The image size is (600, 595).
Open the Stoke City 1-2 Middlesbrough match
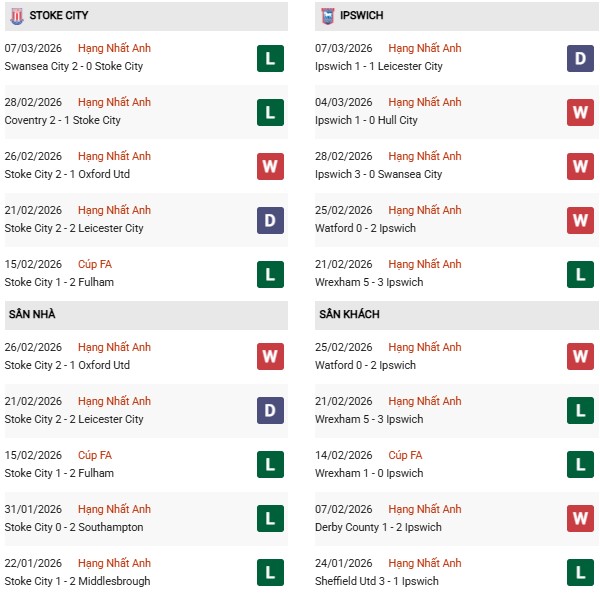(78, 581)
